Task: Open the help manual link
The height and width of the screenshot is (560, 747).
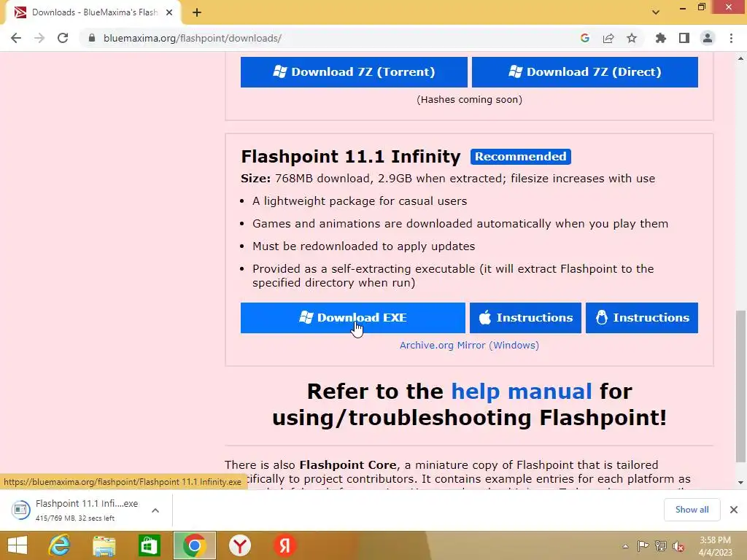Action: (x=522, y=392)
